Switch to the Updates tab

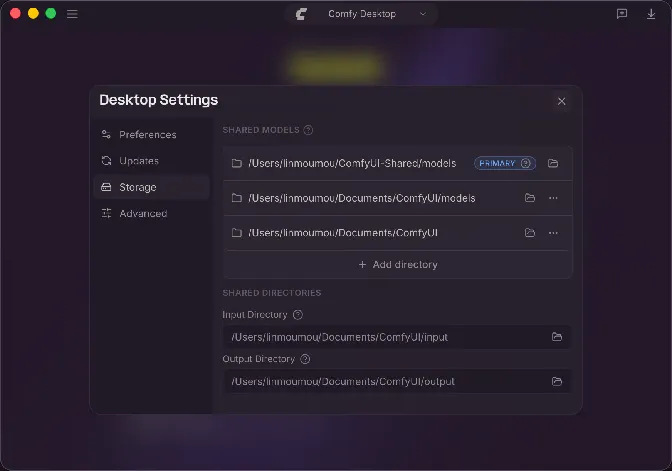pyautogui.click(x=151, y=161)
